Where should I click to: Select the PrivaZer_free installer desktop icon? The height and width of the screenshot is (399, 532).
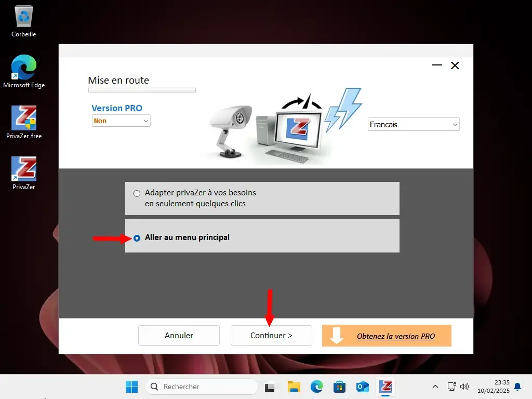click(x=24, y=122)
